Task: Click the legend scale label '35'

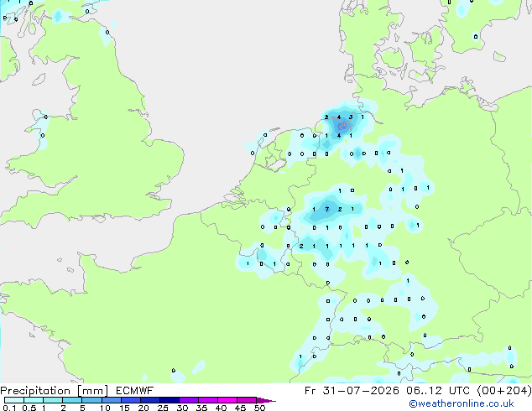Action: 201,408
